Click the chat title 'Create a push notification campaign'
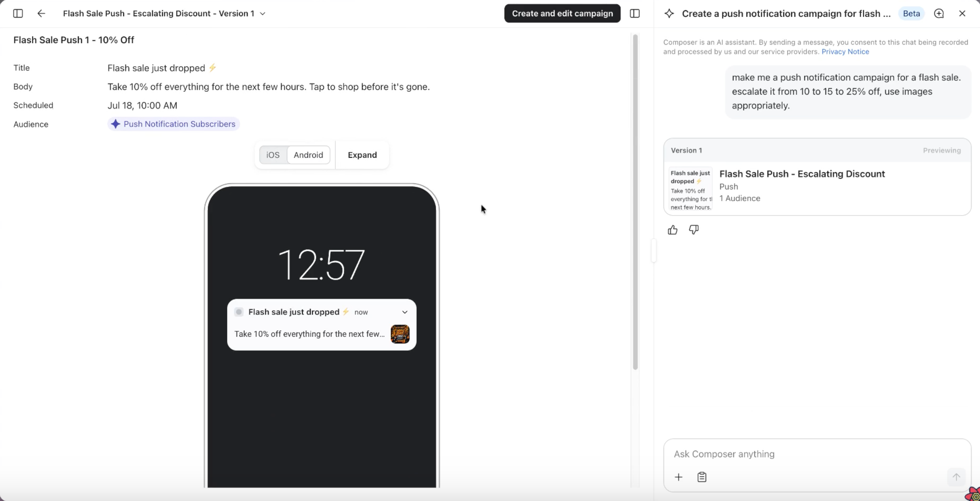The image size is (980, 501). pos(786,14)
